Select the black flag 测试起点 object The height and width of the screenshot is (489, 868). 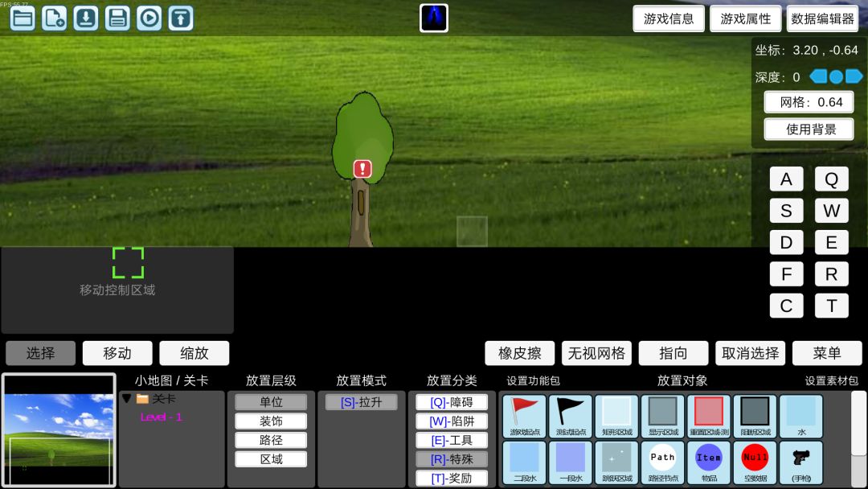point(571,417)
